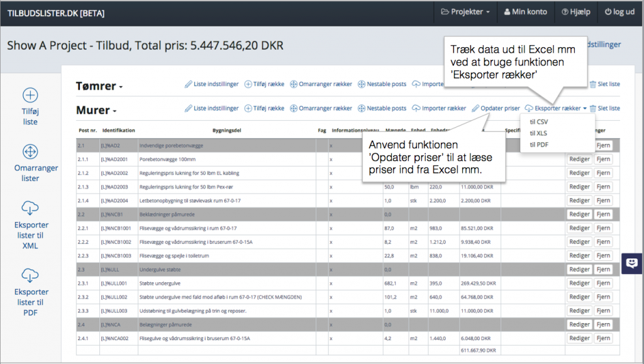Viewport: 644px width, 364px height.
Task: Choose til CSV export option
Action: tap(538, 122)
